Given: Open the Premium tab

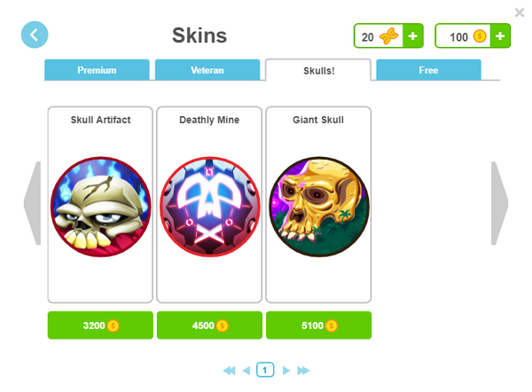Looking at the screenshot, I should click(x=97, y=70).
